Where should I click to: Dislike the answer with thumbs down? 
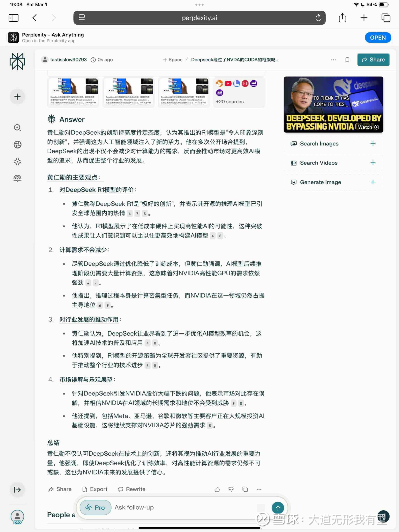click(231, 489)
